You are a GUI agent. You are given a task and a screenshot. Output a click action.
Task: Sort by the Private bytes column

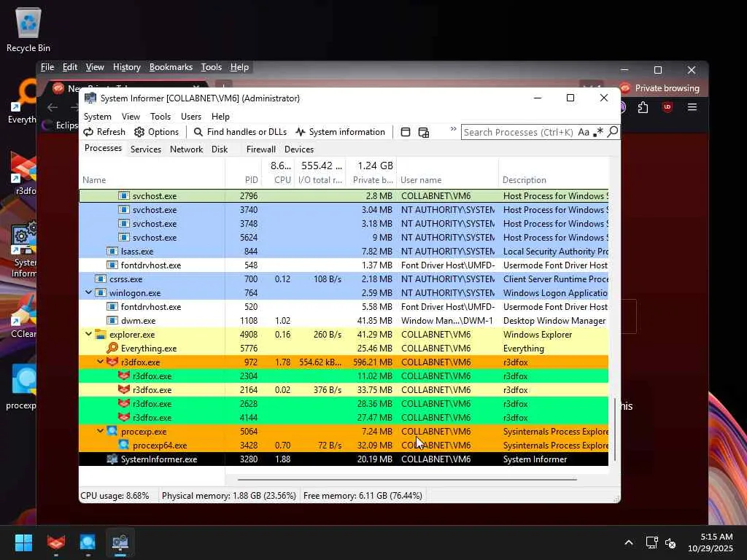click(373, 180)
